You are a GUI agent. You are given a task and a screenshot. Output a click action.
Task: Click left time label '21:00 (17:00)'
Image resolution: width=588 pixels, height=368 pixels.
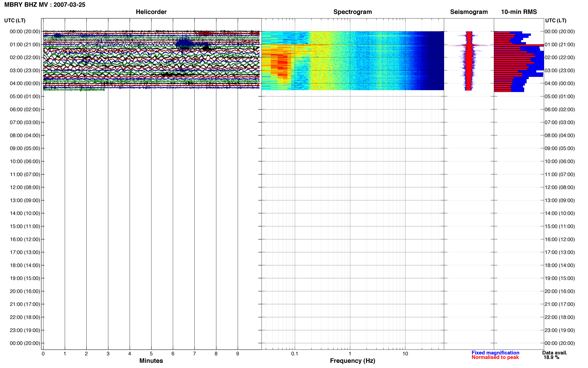pos(25,304)
